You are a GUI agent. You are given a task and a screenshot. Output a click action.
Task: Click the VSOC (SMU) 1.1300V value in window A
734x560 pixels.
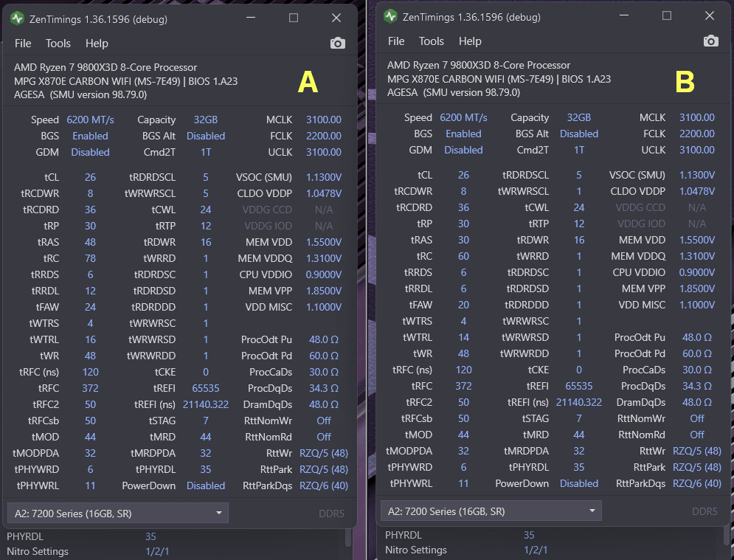(323, 178)
